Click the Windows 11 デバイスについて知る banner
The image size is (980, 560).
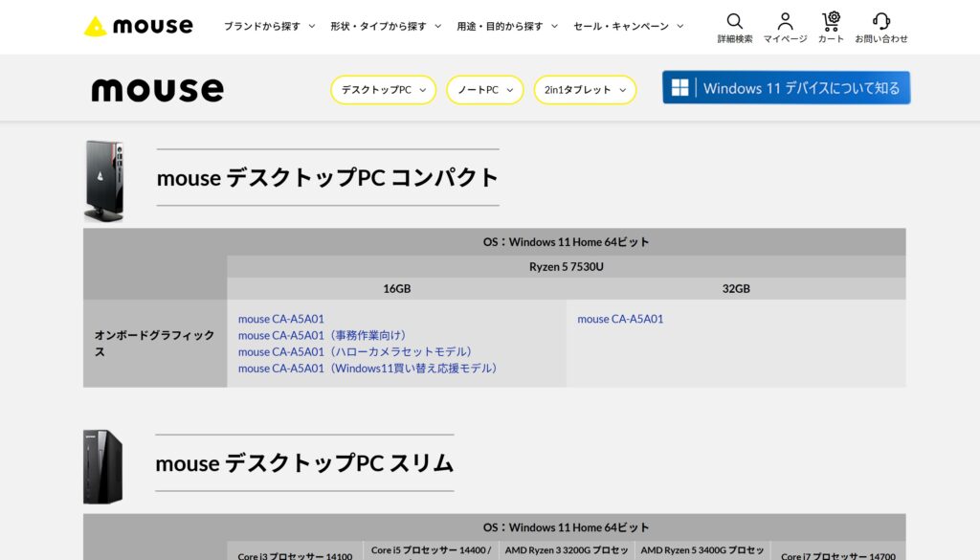785,87
